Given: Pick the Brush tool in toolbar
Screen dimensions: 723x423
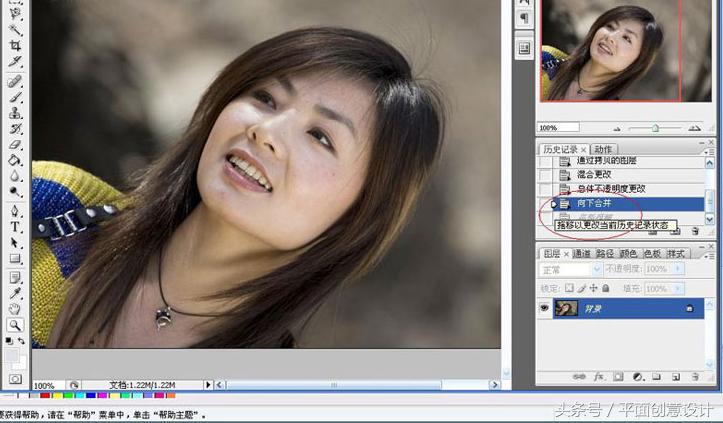Looking at the screenshot, I should 16,96.
